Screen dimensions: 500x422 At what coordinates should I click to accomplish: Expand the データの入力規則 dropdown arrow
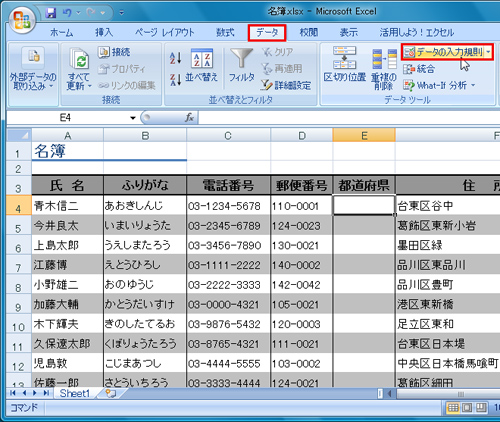(x=488, y=52)
